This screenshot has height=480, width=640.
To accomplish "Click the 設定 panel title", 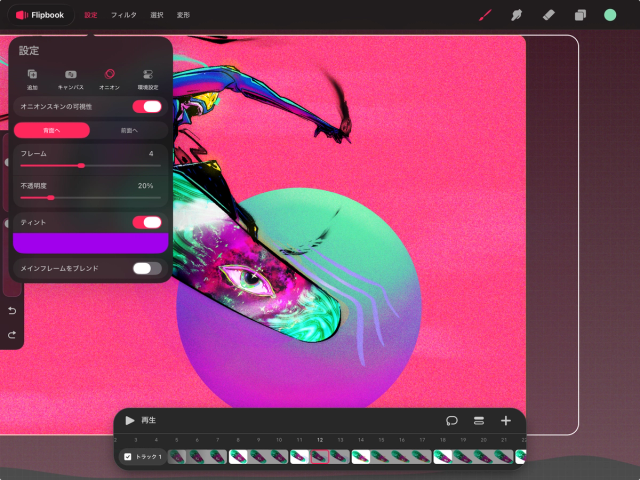I will click(29, 51).
